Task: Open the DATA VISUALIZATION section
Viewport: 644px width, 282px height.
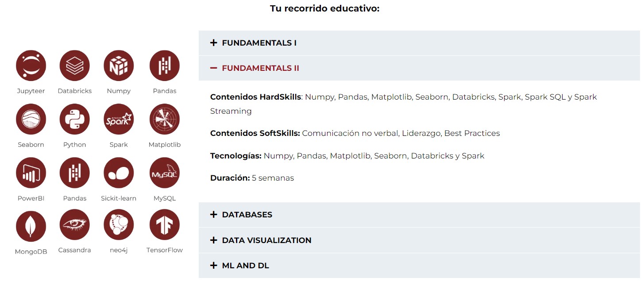Action: point(419,240)
